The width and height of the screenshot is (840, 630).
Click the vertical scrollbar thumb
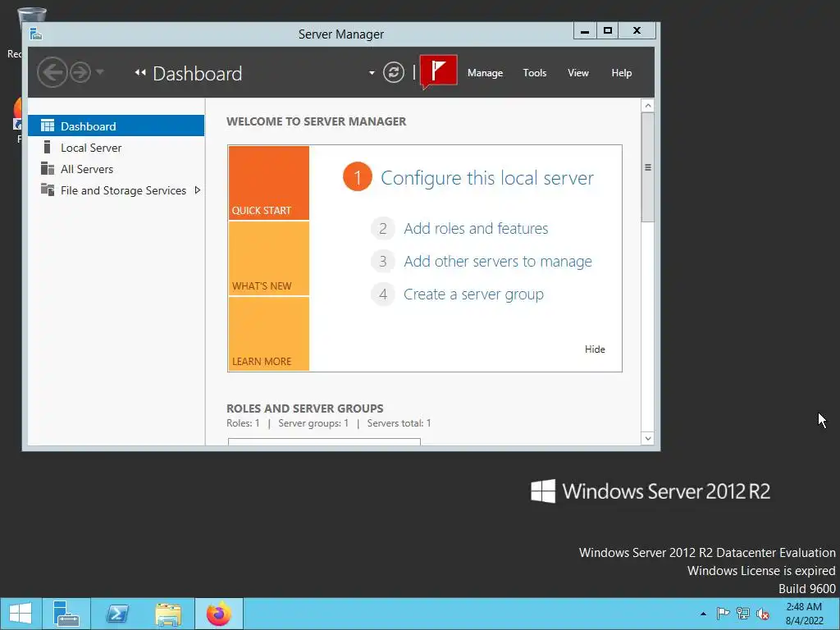click(x=648, y=167)
